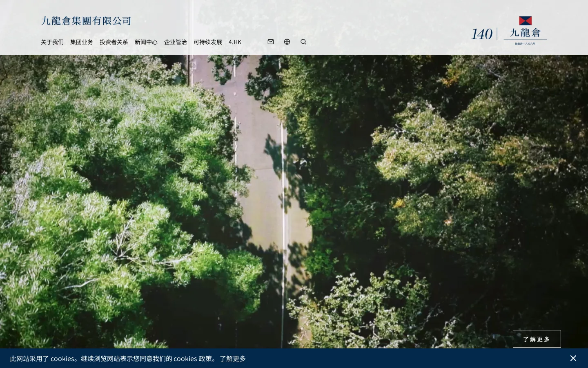Follow the 了解更多 link in cookie banner
Viewport: 588px width, 368px height.
click(x=233, y=359)
